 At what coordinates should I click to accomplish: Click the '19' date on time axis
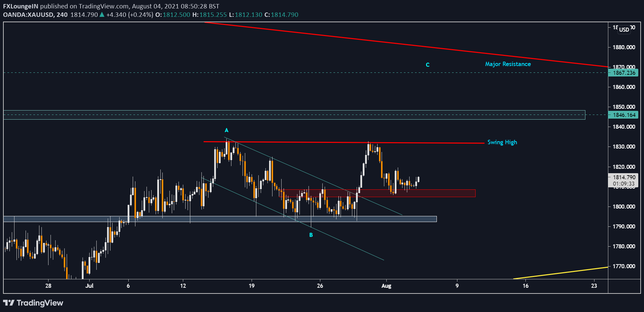[252, 286]
